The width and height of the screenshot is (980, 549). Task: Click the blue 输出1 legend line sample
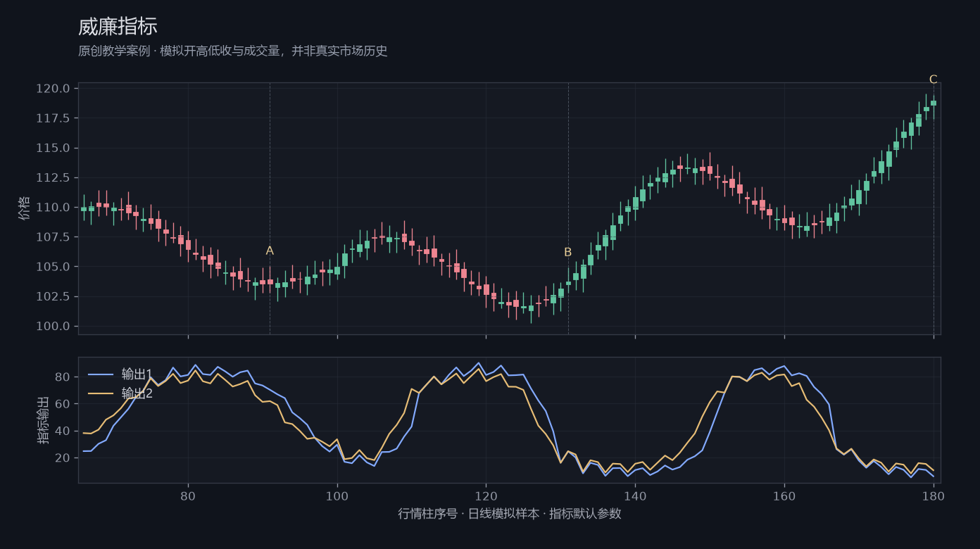point(101,374)
